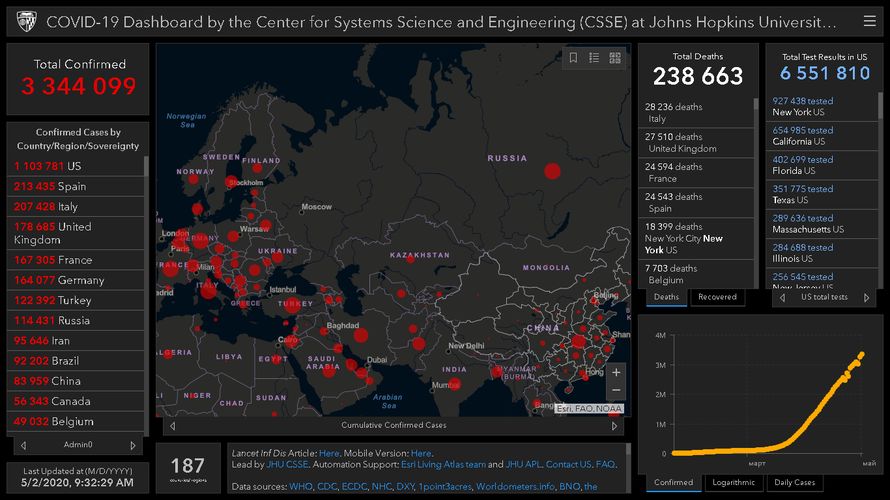Click the Johns Hopkins shield logo
Image resolution: width=890 pixels, height=500 pixels.
pyautogui.click(x=26, y=21)
